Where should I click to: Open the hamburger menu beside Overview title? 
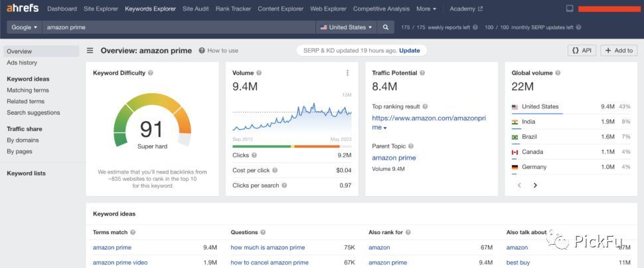90,51
